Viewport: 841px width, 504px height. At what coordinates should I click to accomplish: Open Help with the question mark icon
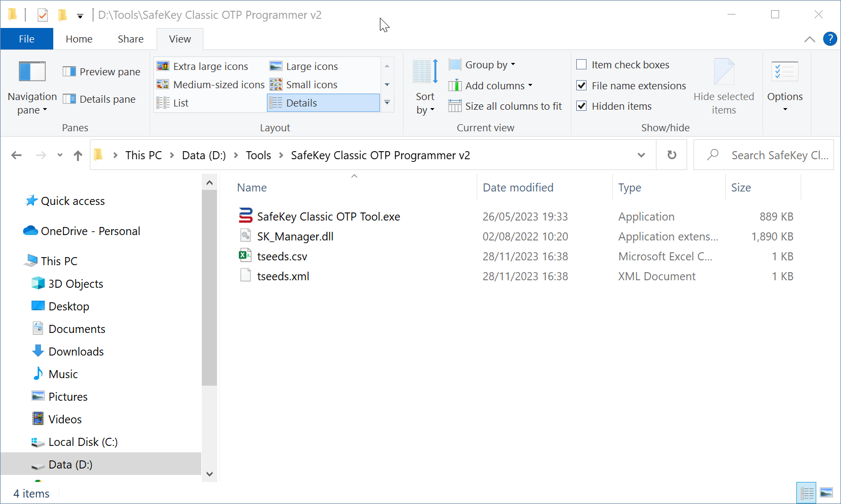(830, 39)
